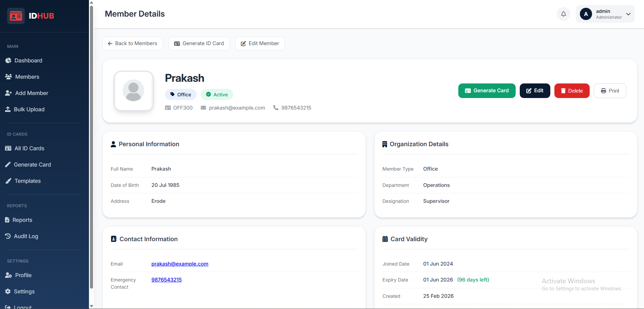The image size is (644, 309).
Task: Click the sidebar Settings gear icon
Action: point(8,291)
